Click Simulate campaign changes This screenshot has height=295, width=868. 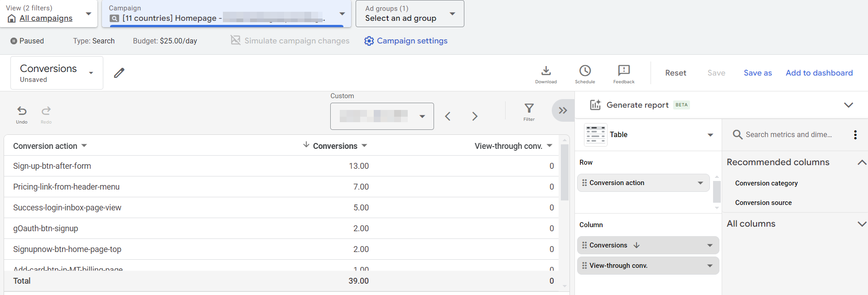pyautogui.click(x=297, y=41)
